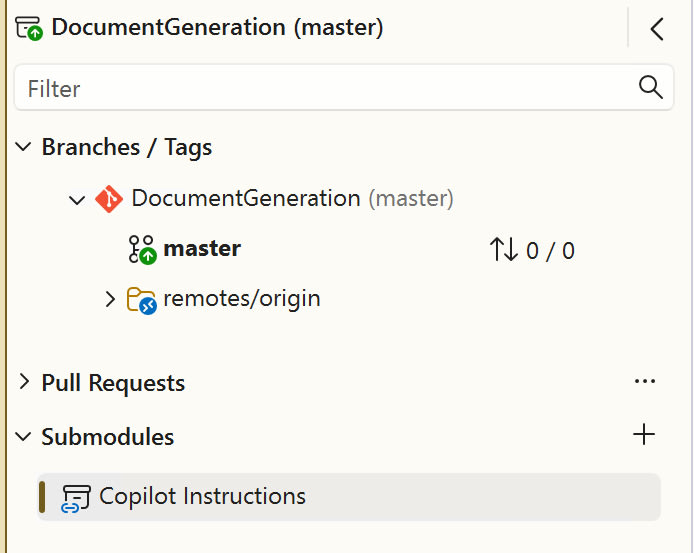Image resolution: width=694 pixels, height=553 pixels.
Task: Collapse the Branches / Tags section chevron
Action: click(x=23, y=147)
